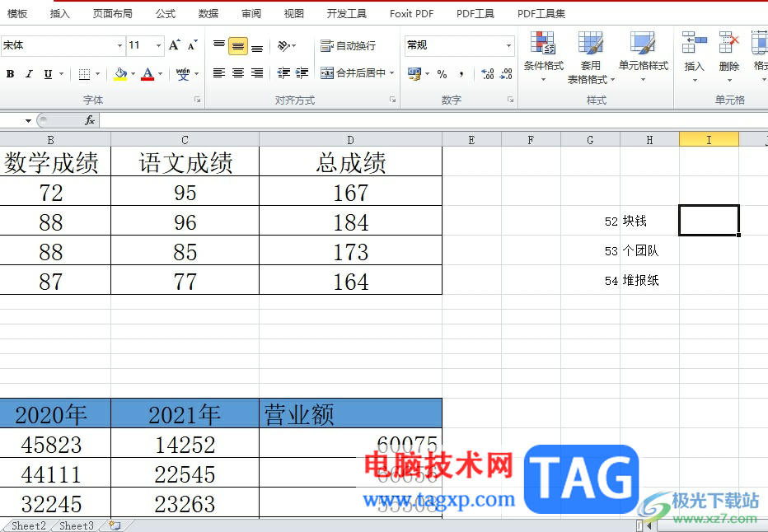This screenshot has width=768, height=532.
Task: Open the 开发工具 ribbon tab
Action: pyautogui.click(x=347, y=14)
